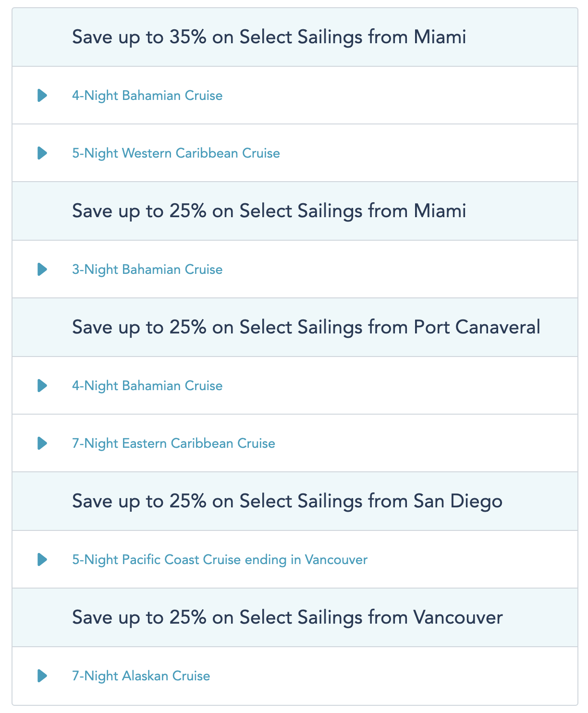Viewport: 588px width, 713px height.
Task: Open the 7-Night Eastern Caribbean Cruise link
Action: point(173,443)
